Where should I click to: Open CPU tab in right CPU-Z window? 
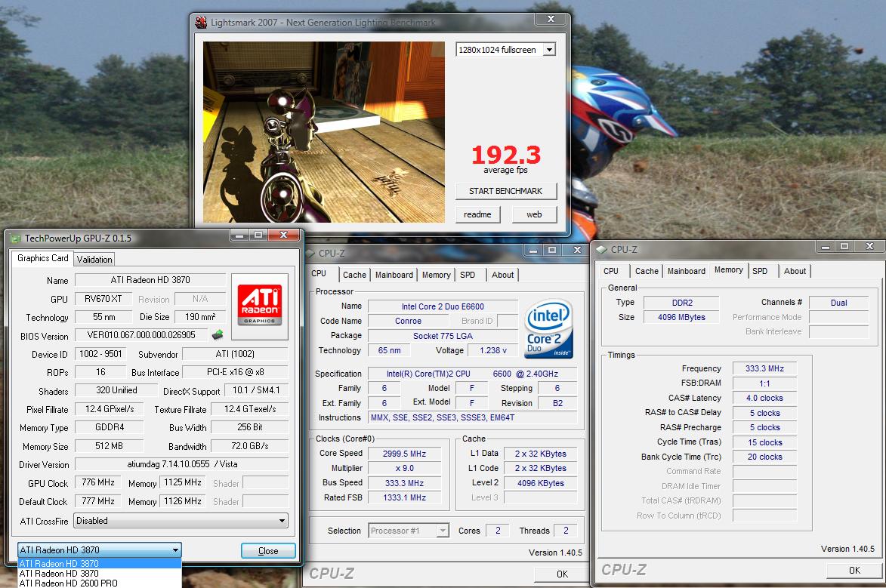611,271
